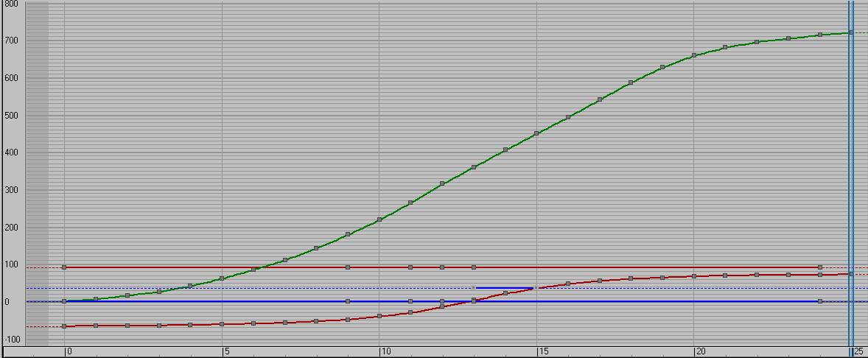This screenshot has width=868, height=358.
Task: Select the flat red line key at frame 9
Action: 348,267
